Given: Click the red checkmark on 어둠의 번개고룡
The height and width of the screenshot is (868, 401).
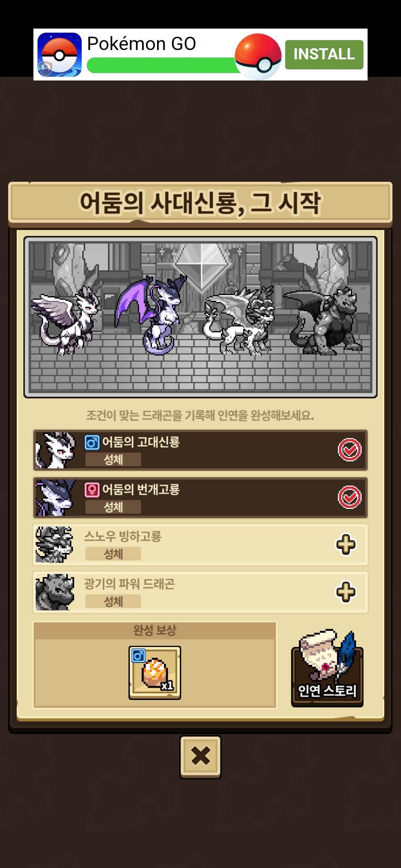Looking at the screenshot, I should pyautogui.click(x=349, y=497).
